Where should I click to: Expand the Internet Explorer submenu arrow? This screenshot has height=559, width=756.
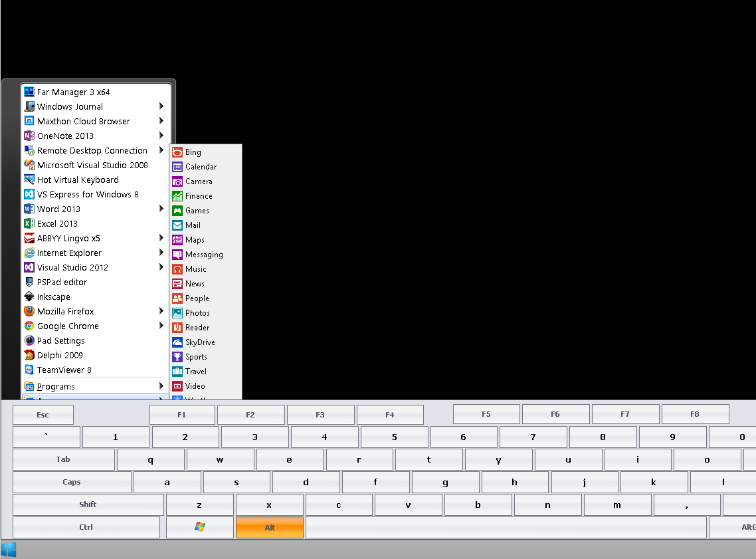pyautogui.click(x=161, y=253)
